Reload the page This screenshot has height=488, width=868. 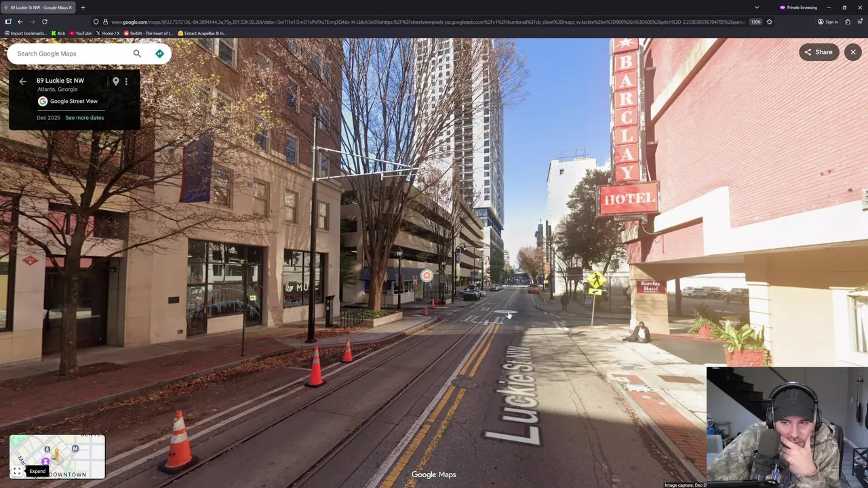click(x=45, y=22)
